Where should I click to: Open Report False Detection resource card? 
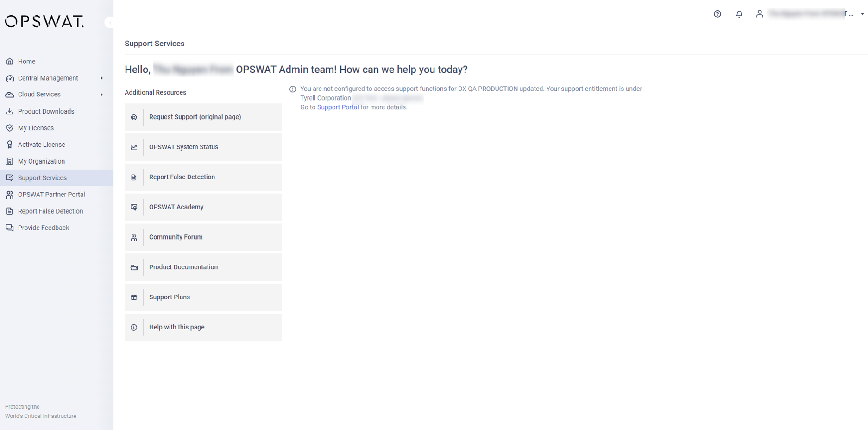(203, 177)
